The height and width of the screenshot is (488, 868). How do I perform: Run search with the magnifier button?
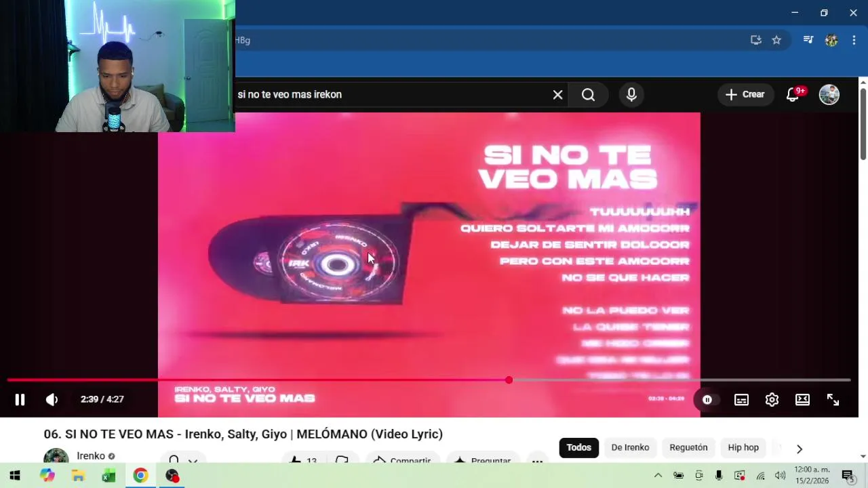coord(588,95)
